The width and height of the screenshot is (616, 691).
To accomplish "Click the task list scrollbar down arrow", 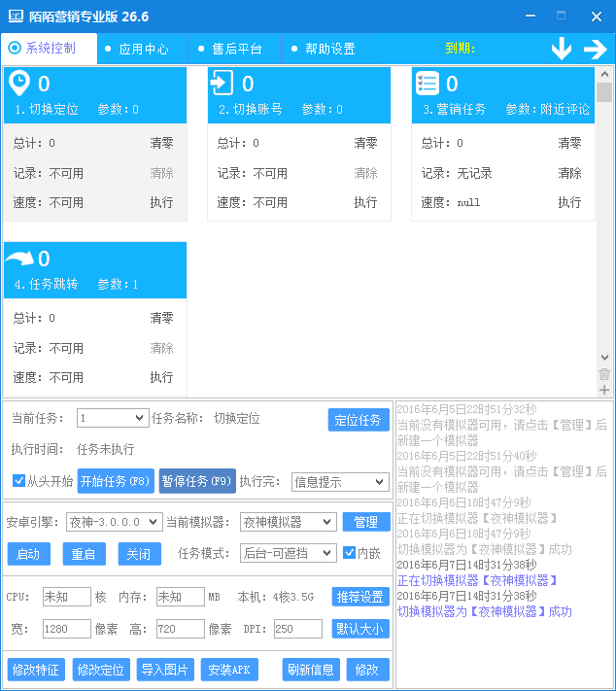I will (x=604, y=357).
